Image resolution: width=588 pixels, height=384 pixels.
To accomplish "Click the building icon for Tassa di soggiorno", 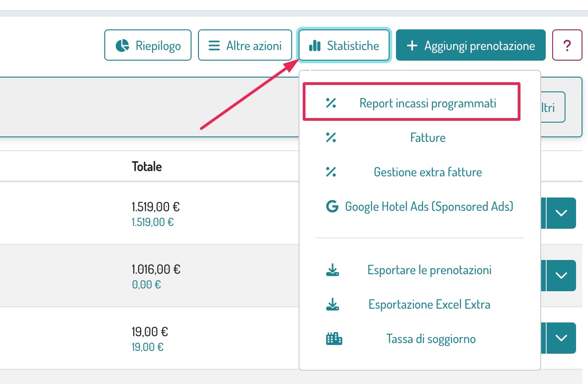I will tap(334, 339).
